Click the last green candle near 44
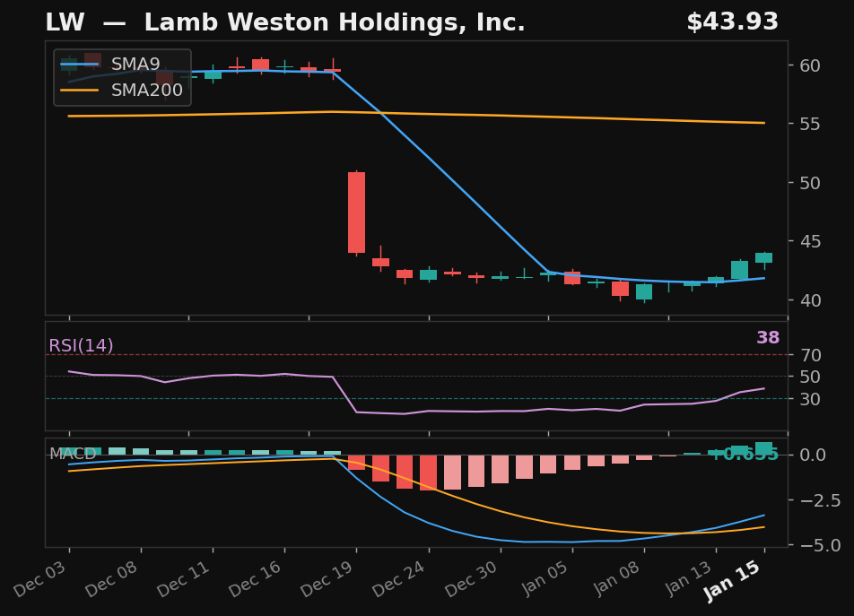The width and height of the screenshot is (854, 616). 763,258
